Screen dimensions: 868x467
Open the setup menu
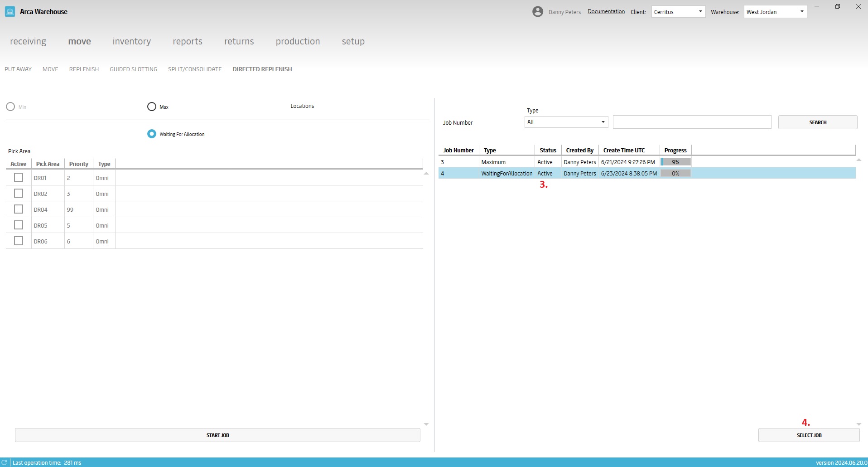coord(353,41)
